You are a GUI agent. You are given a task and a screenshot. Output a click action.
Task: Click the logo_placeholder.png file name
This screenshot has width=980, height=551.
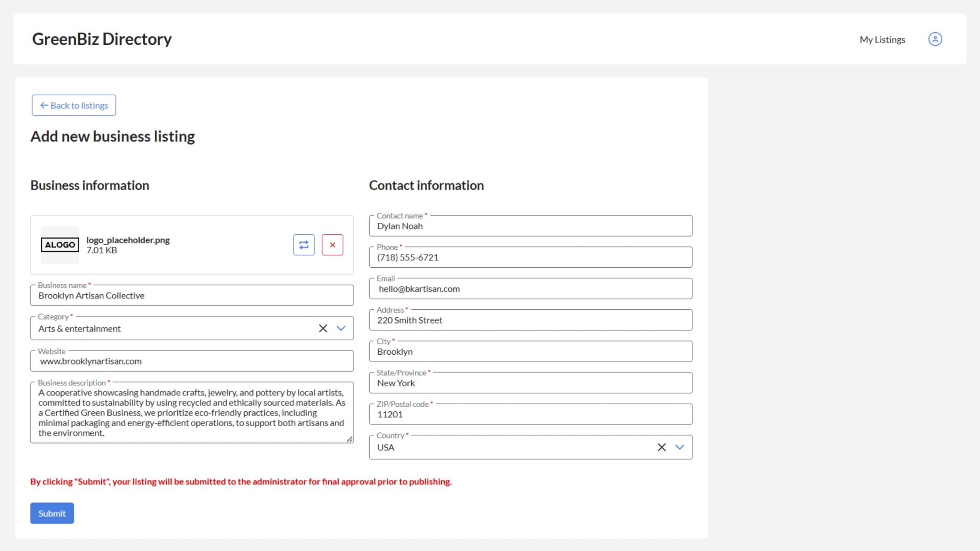coord(128,240)
